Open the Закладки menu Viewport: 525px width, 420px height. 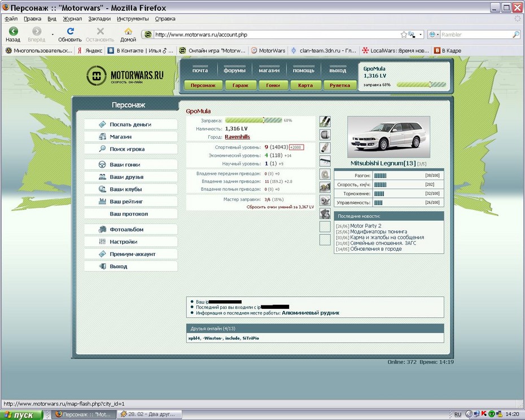pyautogui.click(x=99, y=19)
